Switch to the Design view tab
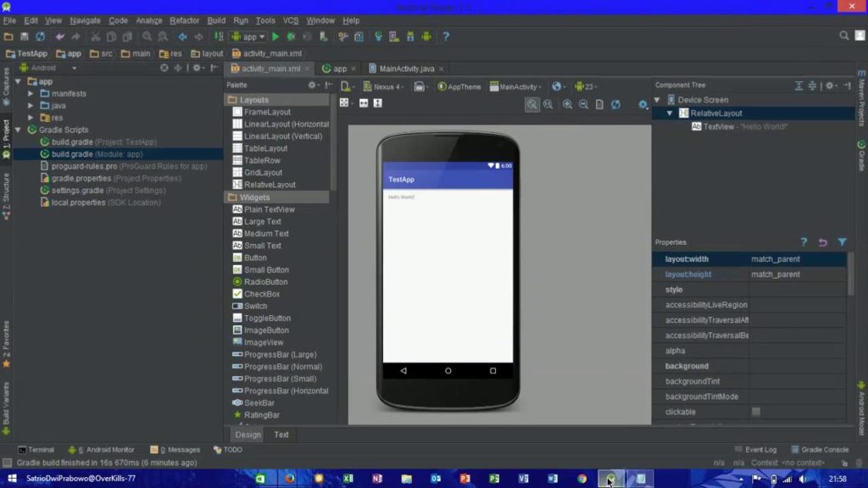 click(x=248, y=435)
